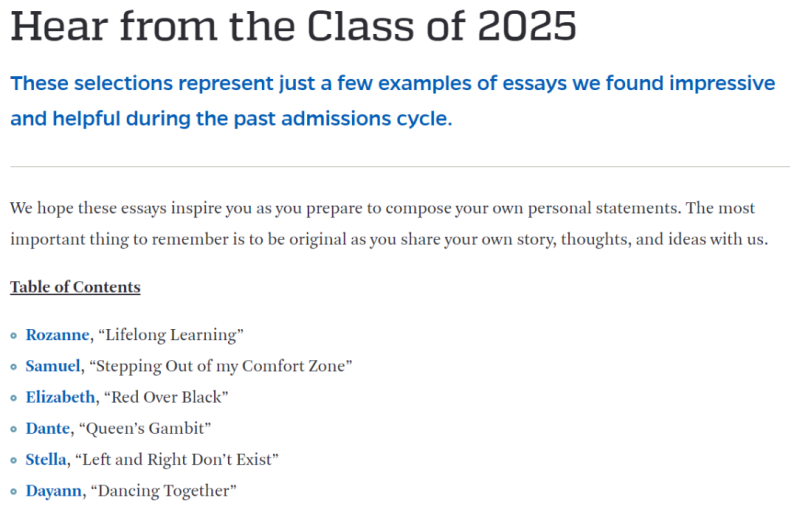Click the "Dancing Together" title text
797x512 pixels.
click(x=164, y=491)
